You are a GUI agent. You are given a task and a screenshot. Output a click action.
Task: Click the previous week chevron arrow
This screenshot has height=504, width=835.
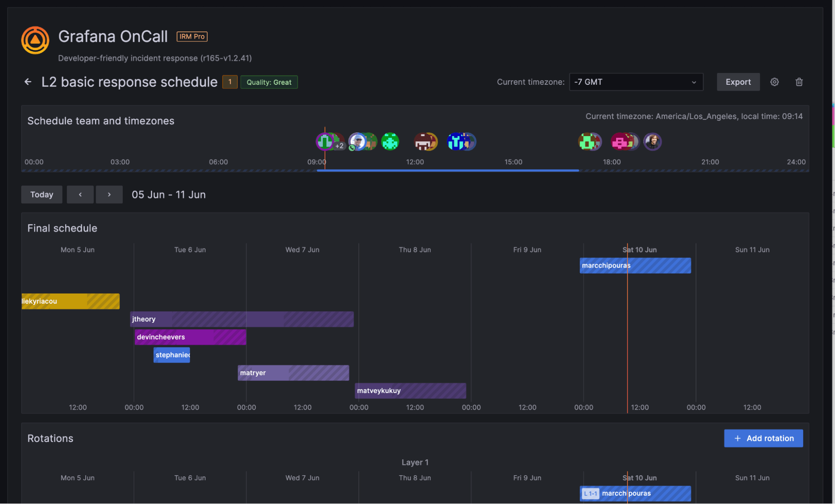[80, 194]
